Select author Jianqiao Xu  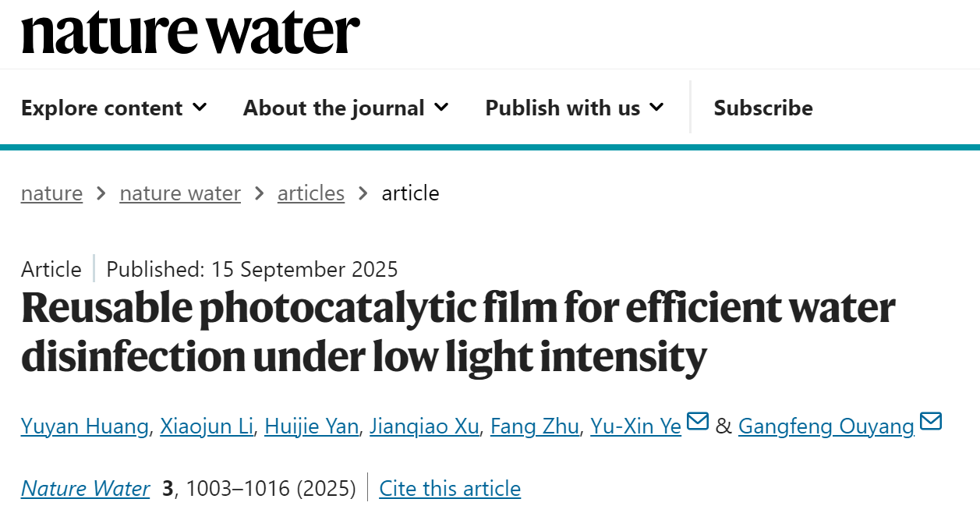coord(423,426)
